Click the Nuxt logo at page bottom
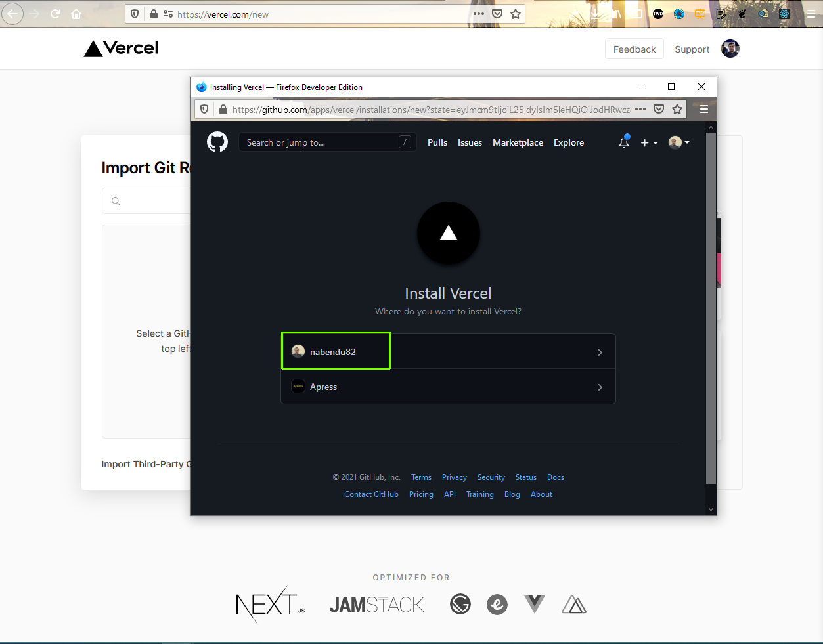The width and height of the screenshot is (823, 644). click(574, 605)
